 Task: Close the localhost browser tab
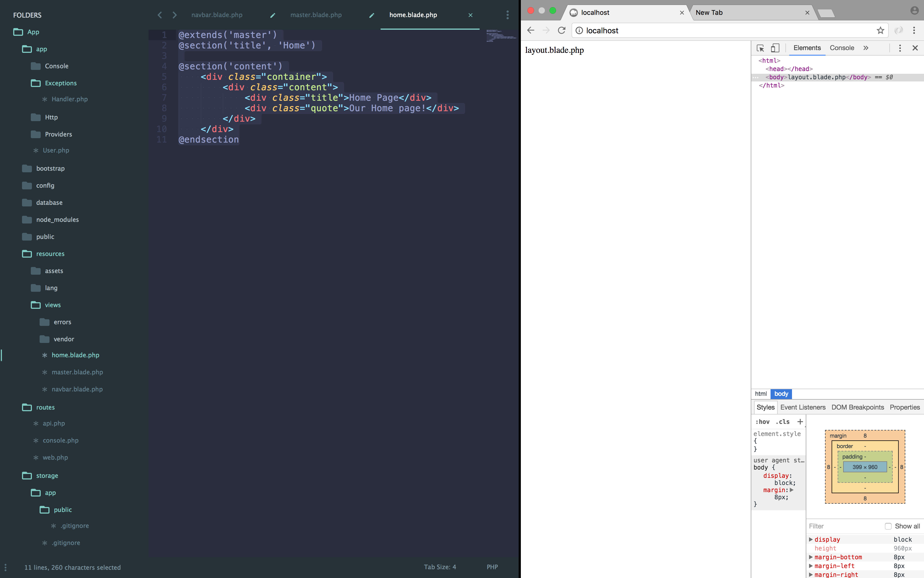[x=682, y=13]
